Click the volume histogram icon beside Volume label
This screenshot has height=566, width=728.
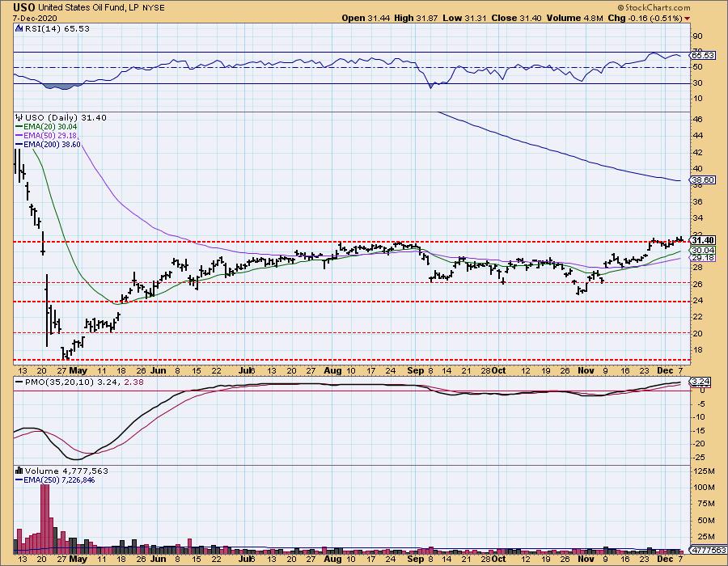tap(19, 471)
